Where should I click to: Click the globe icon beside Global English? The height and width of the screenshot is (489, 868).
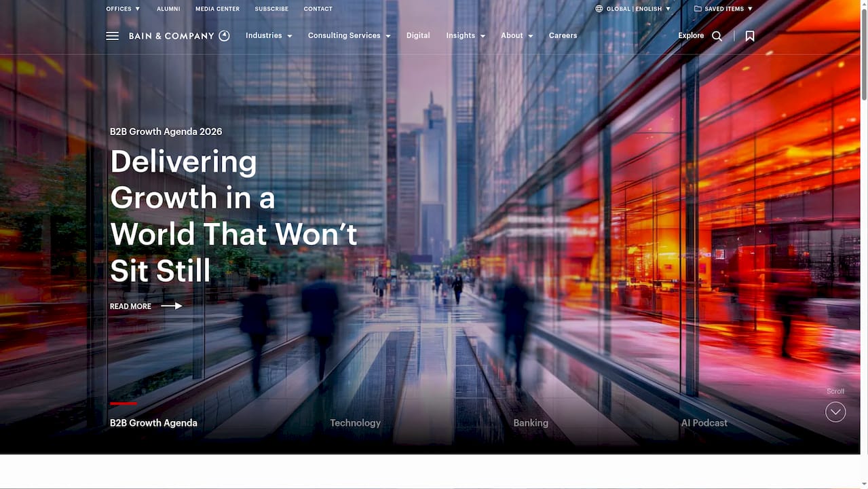pos(597,9)
